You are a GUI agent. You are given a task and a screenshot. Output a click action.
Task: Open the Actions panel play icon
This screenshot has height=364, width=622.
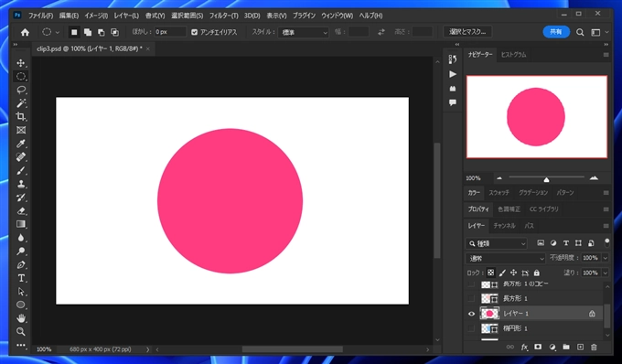453,74
